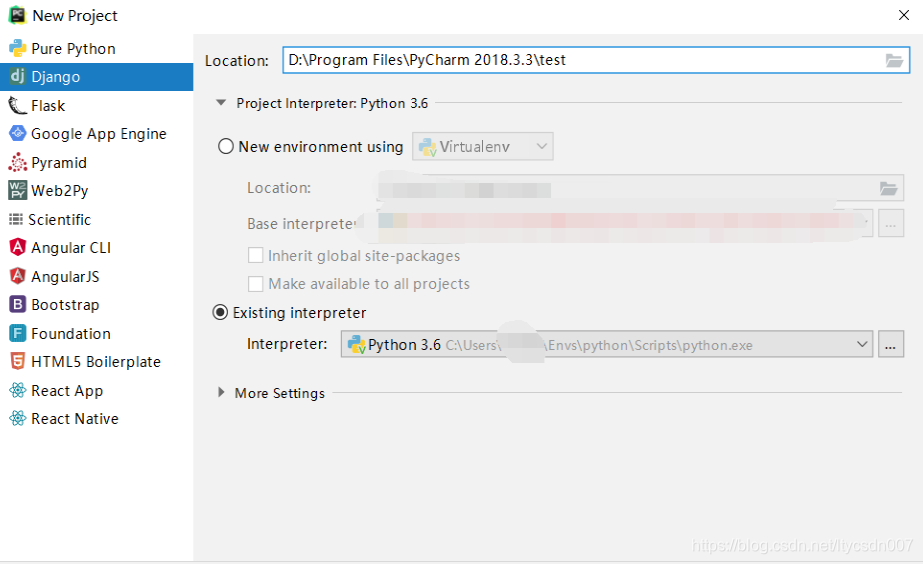Close the New Project dialog
The width and height of the screenshot is (923, 564).
[904, 15]
